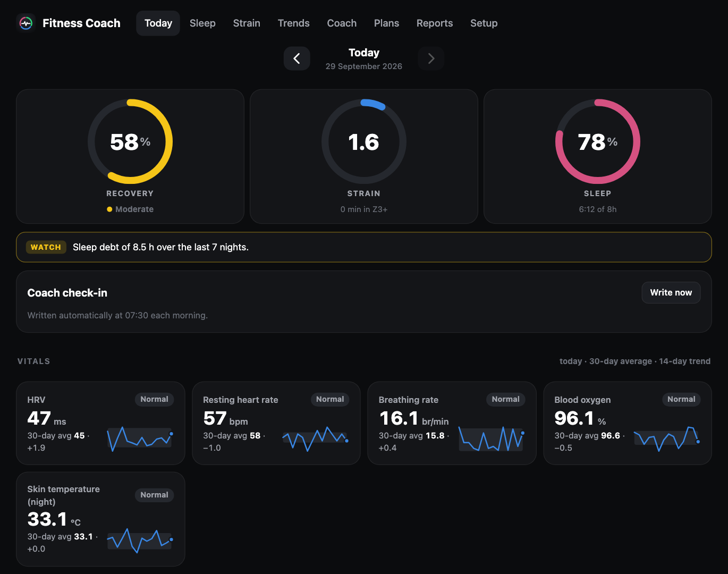Click the Blood oxygen sparkline
This screenshot has width=728, height=574.
(667, 438)
